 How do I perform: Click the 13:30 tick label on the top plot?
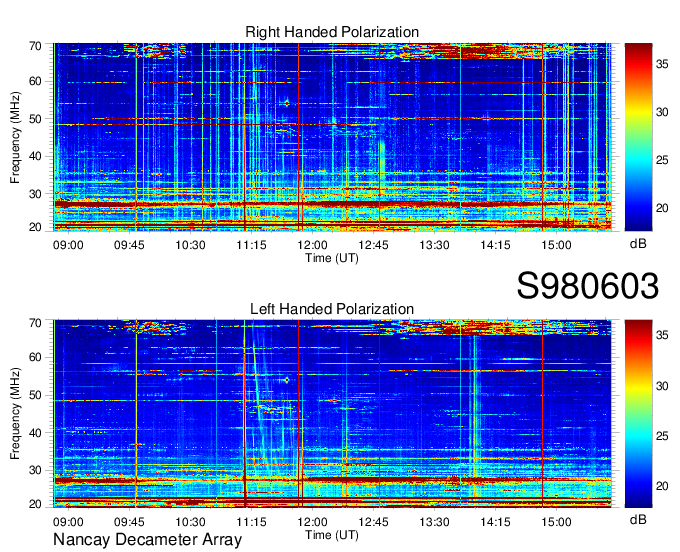coord(434,245)
